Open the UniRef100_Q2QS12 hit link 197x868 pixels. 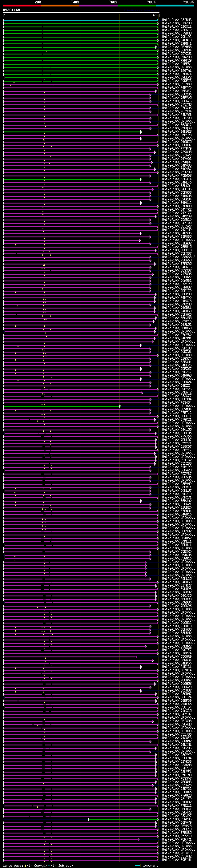pyautogui.click(x=177, y=30)
